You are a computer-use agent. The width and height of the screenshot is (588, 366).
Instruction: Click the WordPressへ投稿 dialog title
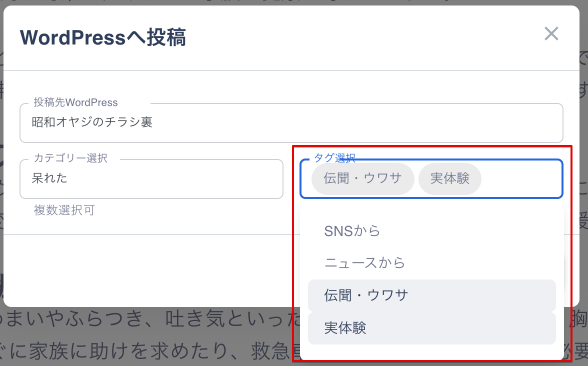[103, 37]
